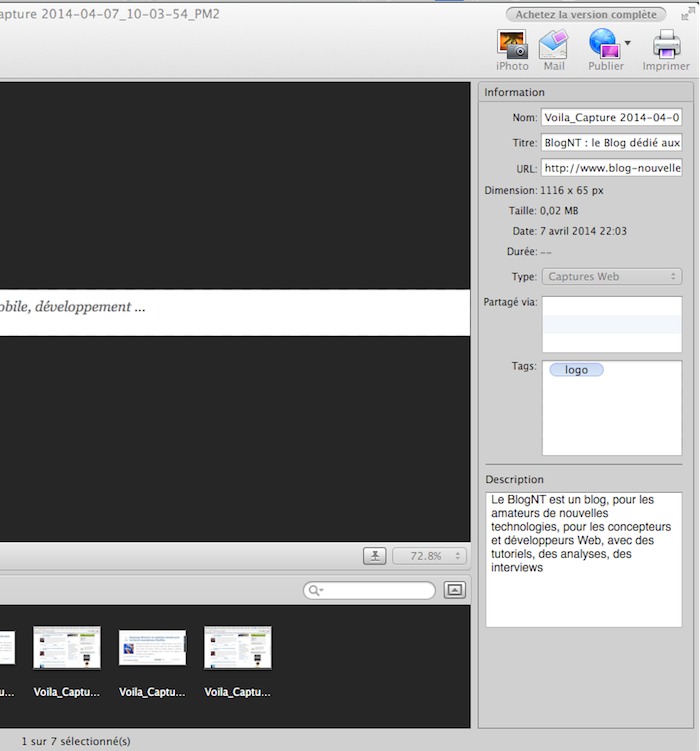Click the Publier globe icon

pyautogui.click(x=603, y=43)
